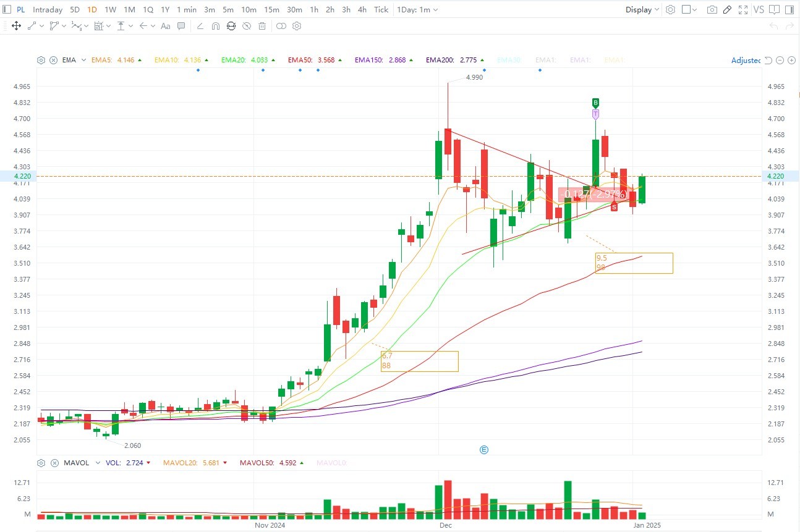800x532 pixels.
Task: Expand the MAVOL indicator dropdown
Action: (96, 462)
